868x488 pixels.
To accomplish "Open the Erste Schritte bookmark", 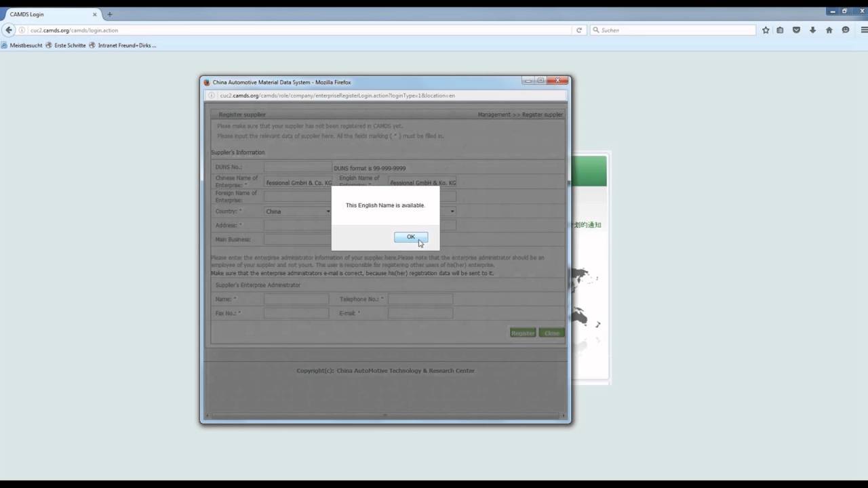I will click(66, 45).
